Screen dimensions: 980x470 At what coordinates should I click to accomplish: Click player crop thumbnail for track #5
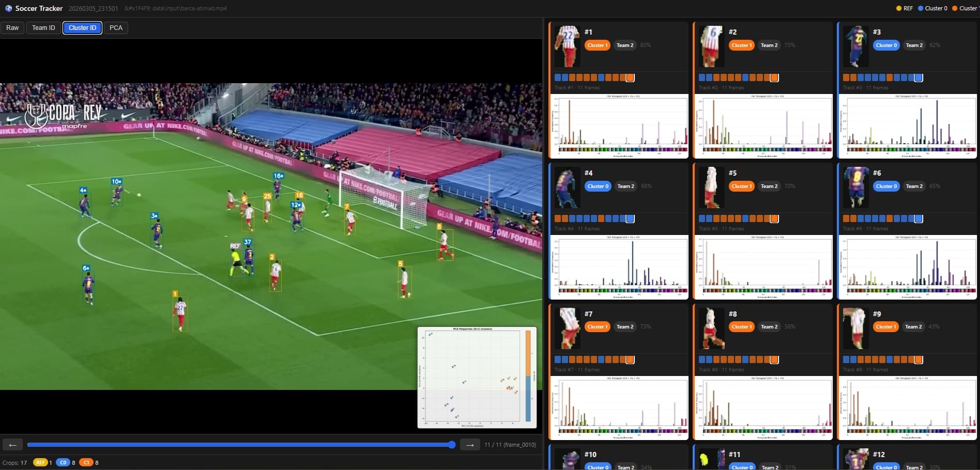tap(711, 187)
